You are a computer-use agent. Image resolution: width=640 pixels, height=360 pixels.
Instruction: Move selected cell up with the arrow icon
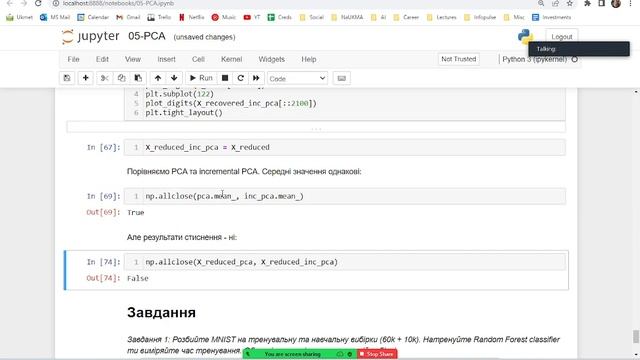pos(158,78)
